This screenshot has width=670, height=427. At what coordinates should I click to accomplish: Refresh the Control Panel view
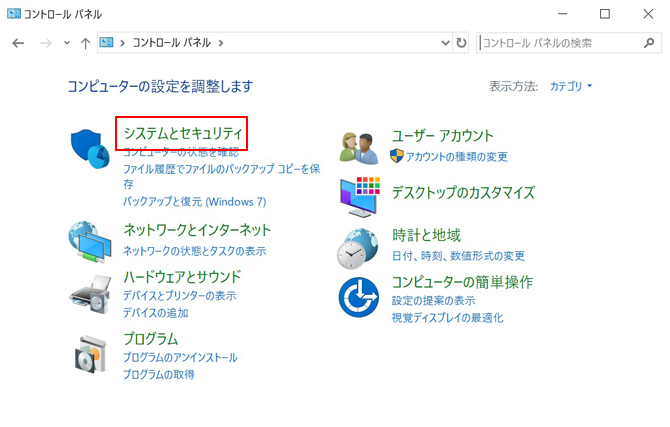tap(461, 43)
